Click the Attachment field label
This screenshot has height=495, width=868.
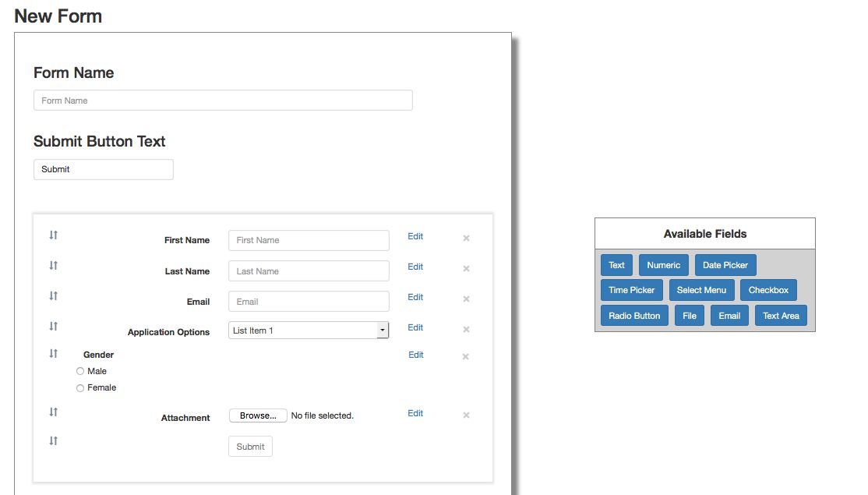pos(185,418)
